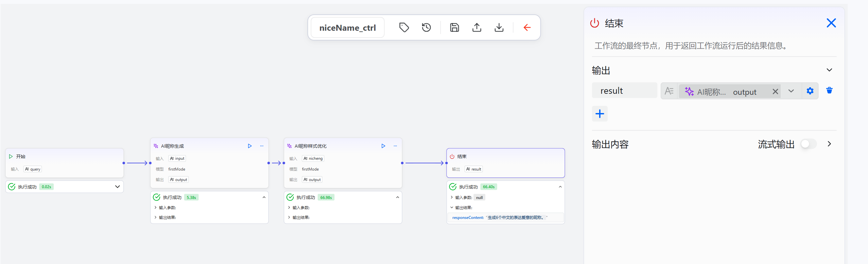Click the result tag in 结束 node

(474, 169)
